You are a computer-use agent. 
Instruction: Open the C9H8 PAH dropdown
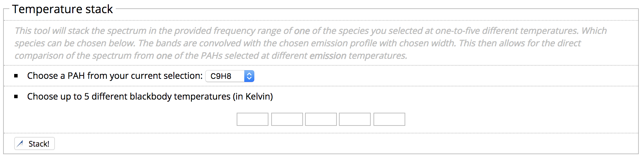tap(230, 76)
